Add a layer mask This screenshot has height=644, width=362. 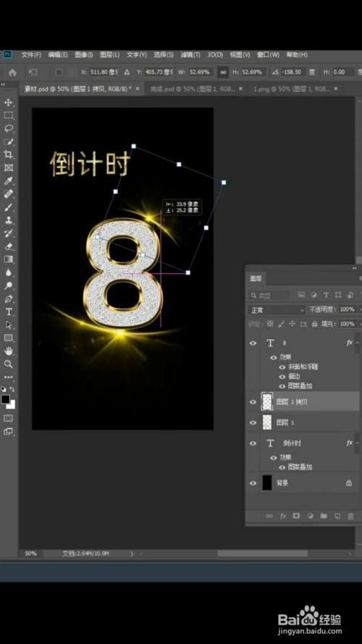tap(296, 516)
